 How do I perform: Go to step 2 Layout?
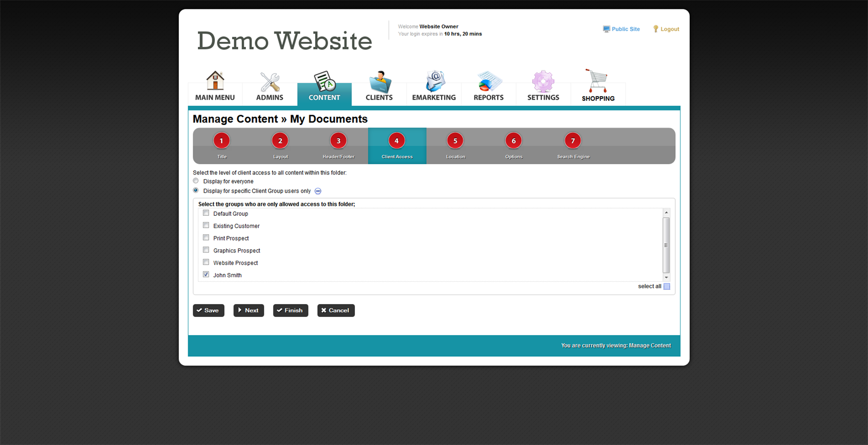pos(280,141)
